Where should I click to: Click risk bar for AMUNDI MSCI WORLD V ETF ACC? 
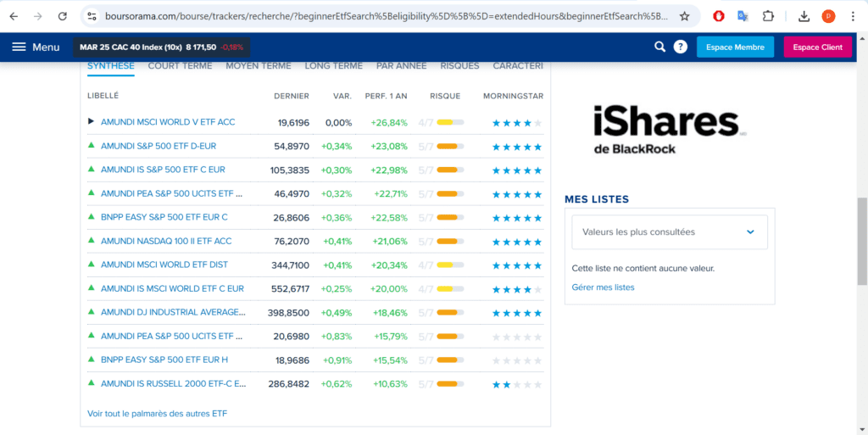pos(450,122)
